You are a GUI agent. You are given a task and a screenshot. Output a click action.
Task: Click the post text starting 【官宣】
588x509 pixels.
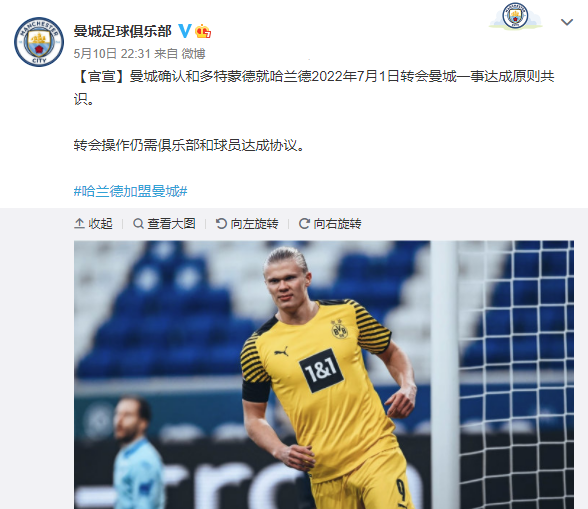(314, 88)
